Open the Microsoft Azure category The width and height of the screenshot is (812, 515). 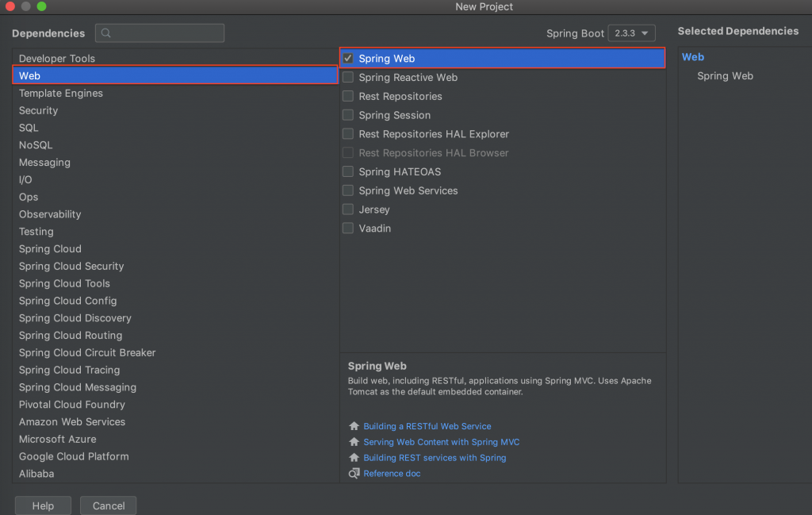(175, 440)
